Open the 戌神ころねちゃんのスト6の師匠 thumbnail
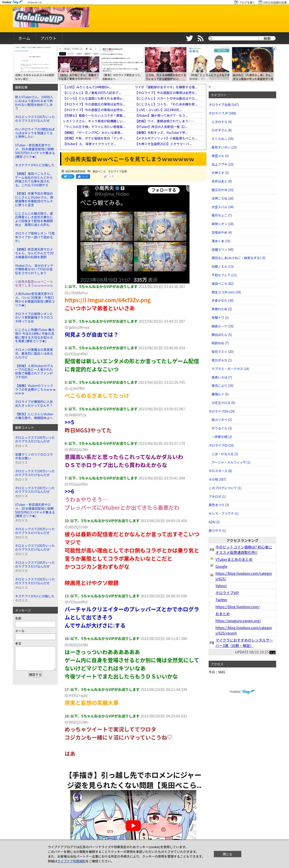The image size is (289, 868). coord(35,64)
